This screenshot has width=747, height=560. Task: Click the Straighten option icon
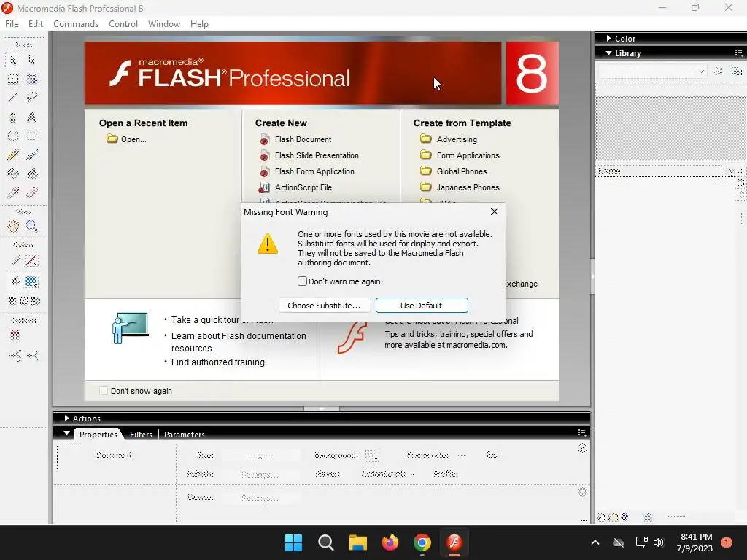[33, 356]
